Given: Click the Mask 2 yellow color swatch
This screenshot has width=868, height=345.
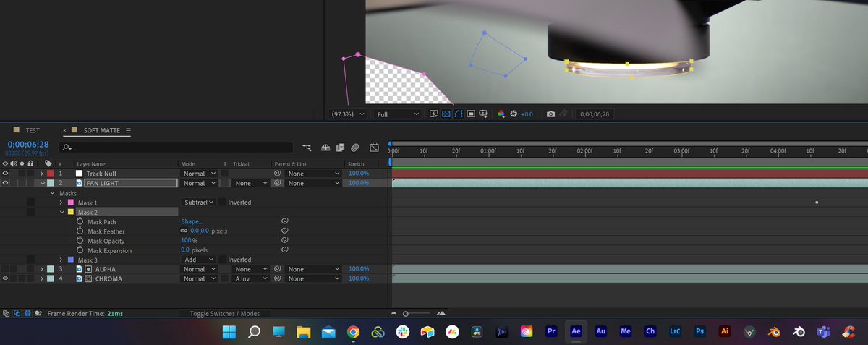Looking at the screenshot, I should (70, 212).
